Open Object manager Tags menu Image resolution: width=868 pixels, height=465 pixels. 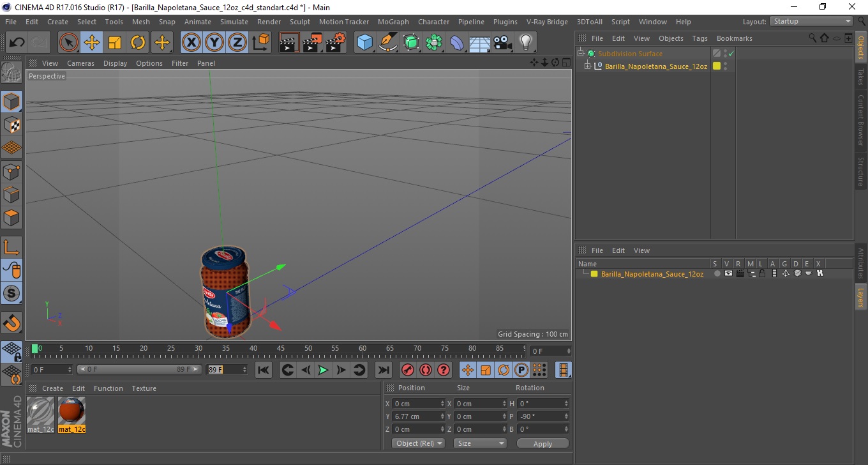pos(700,38)
